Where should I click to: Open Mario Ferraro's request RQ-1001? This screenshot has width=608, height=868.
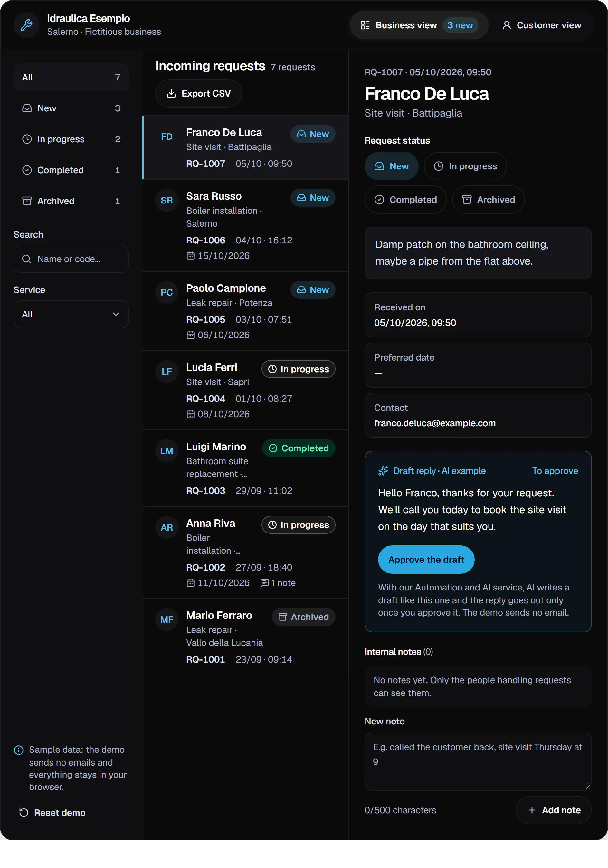point(245,637)
